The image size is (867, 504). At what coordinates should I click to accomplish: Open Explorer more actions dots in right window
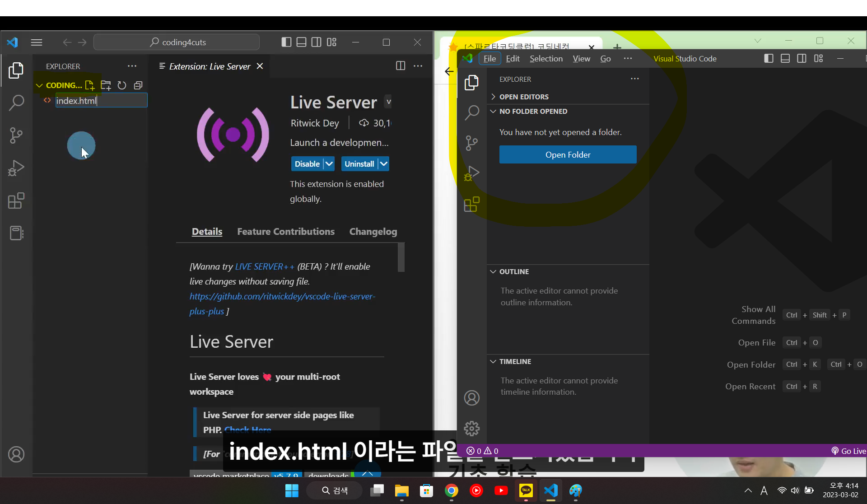(635, 79)
